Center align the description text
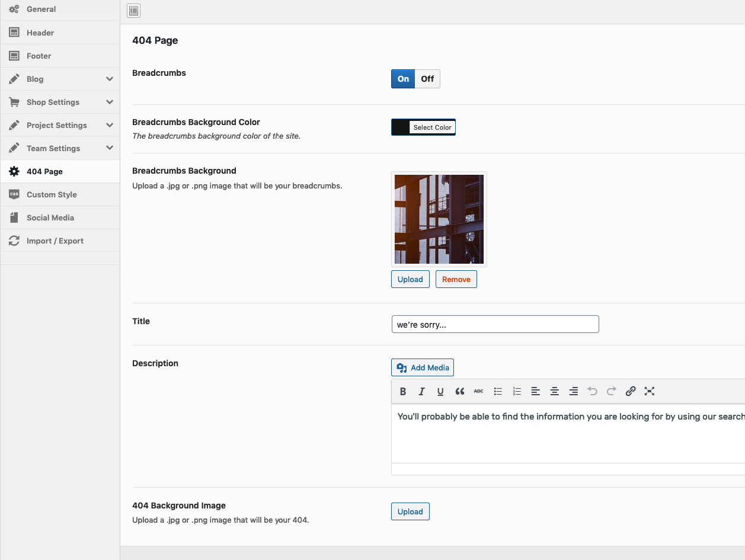The width and height of the screenshot is (745, 560). (555, 391)
